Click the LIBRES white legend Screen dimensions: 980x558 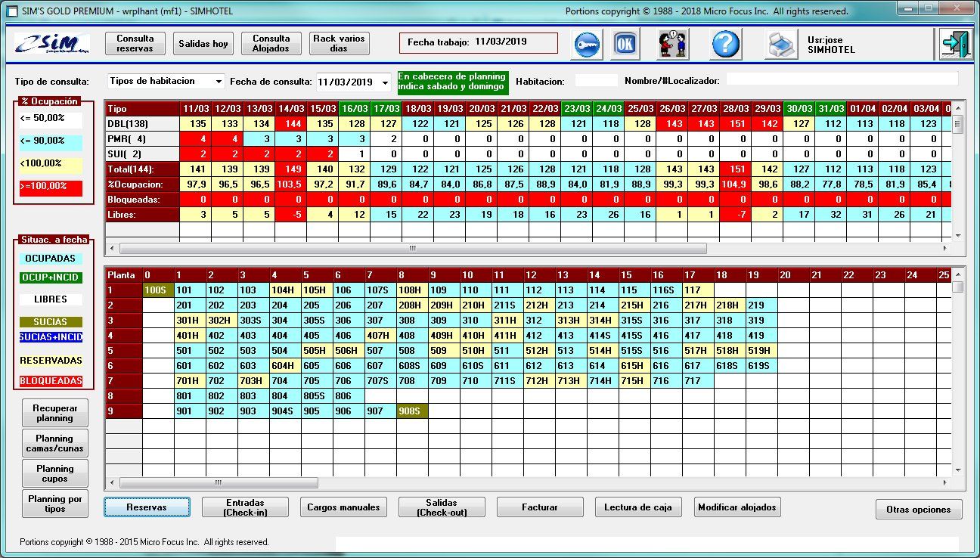[51, 299]
